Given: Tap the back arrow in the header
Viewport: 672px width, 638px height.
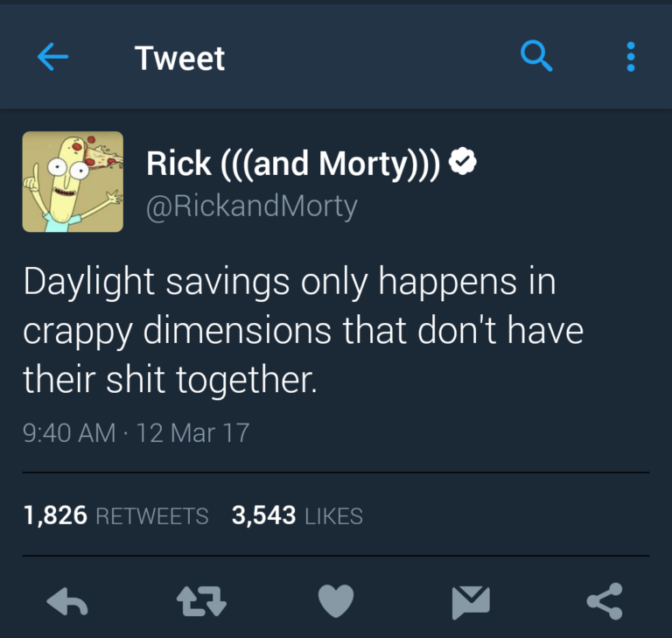Looking at the screenshot, I should pos(52,57).
